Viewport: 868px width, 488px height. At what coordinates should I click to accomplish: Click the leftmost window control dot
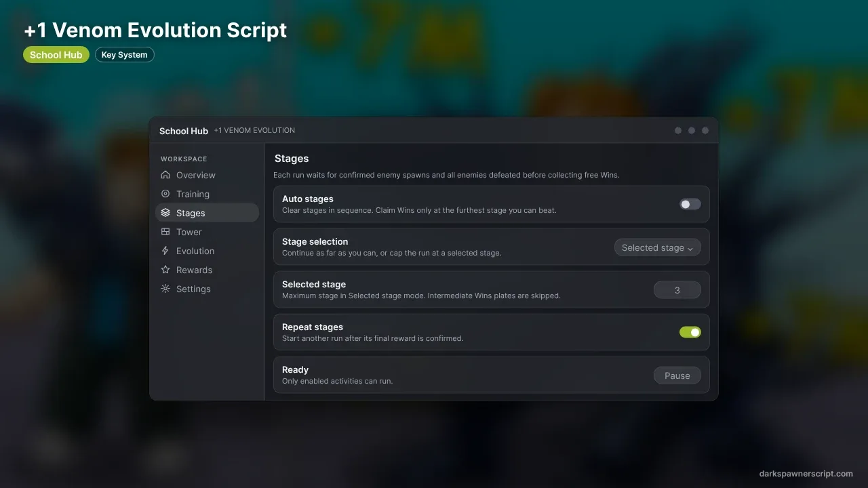(x=678, y=130)
